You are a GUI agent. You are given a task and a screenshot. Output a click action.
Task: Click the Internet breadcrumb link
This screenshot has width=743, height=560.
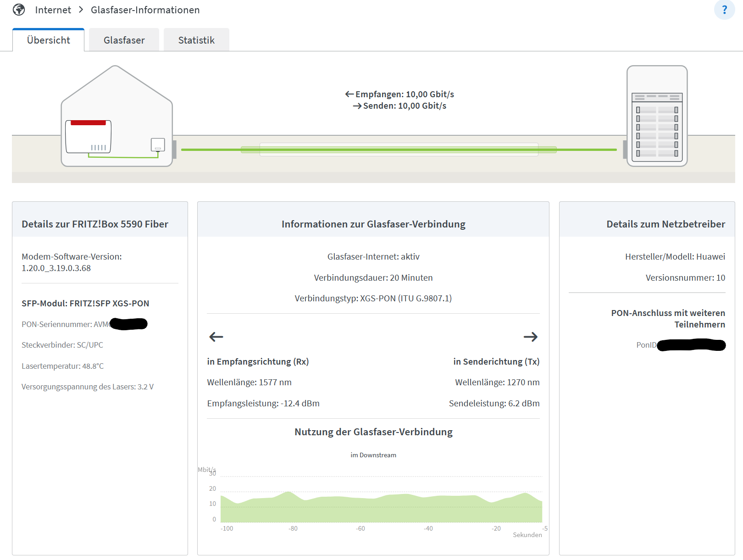[53, 10]
